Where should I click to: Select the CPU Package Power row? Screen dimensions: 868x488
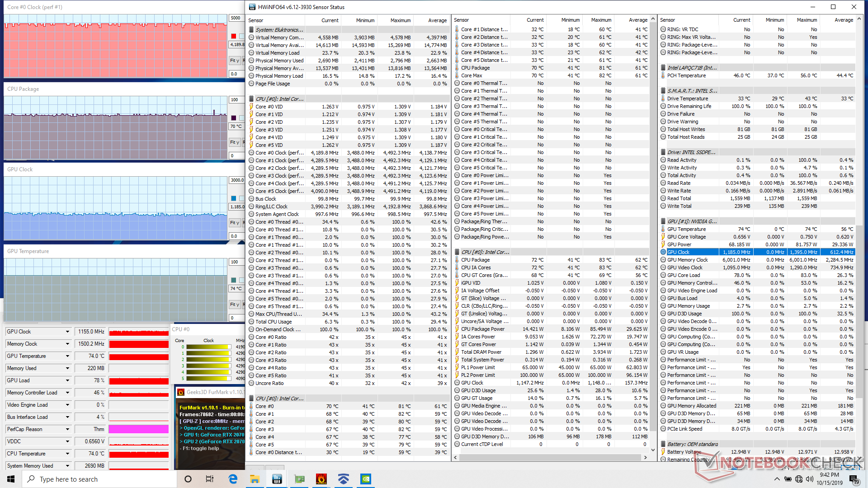(x=551, y=329)
